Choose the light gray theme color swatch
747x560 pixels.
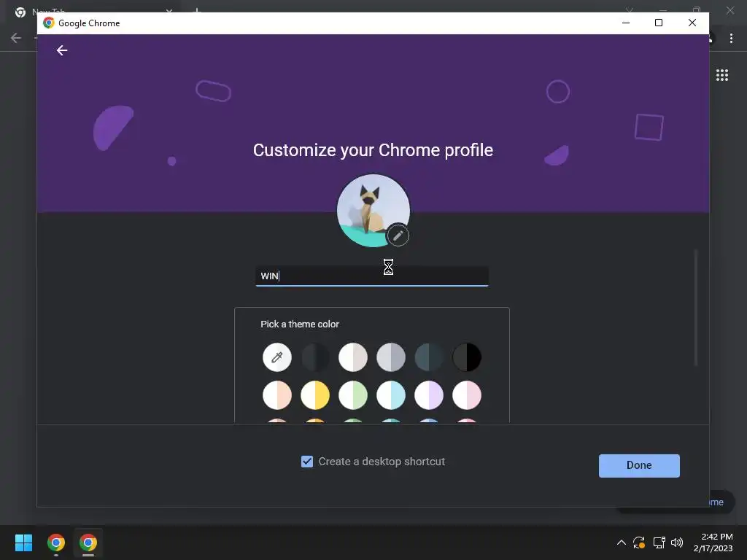(x=391, y=357)
